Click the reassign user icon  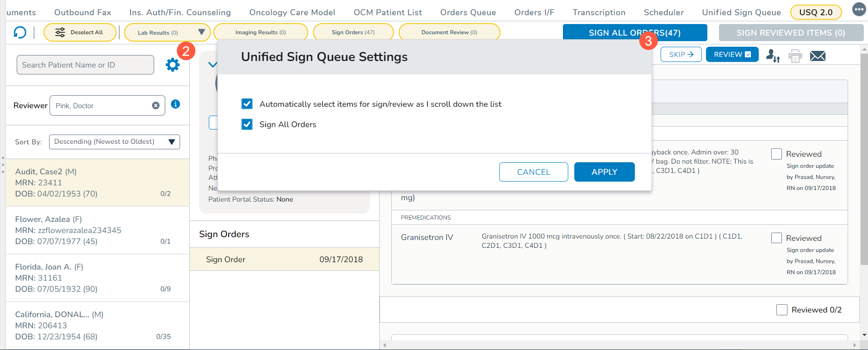click(x=773, y=56)
